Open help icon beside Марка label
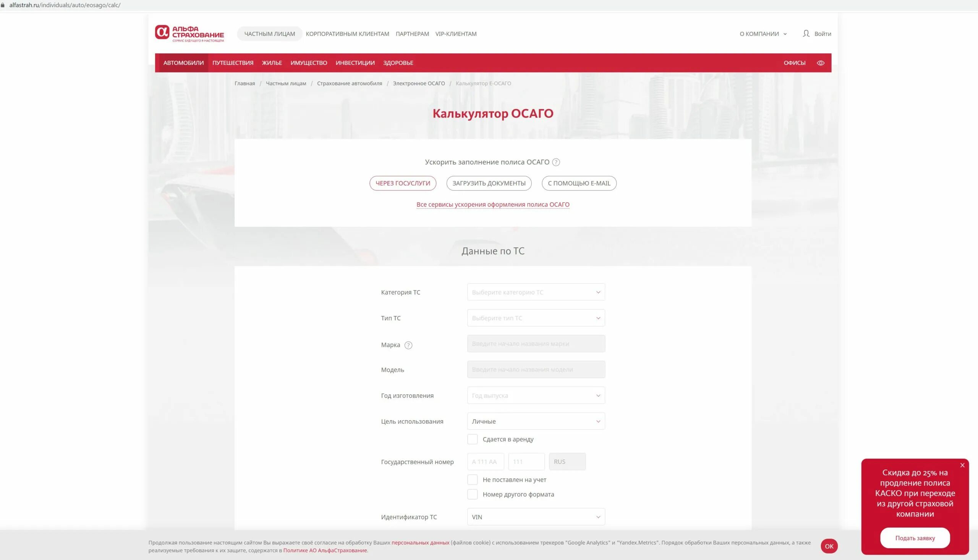 [x=408, y=345]
